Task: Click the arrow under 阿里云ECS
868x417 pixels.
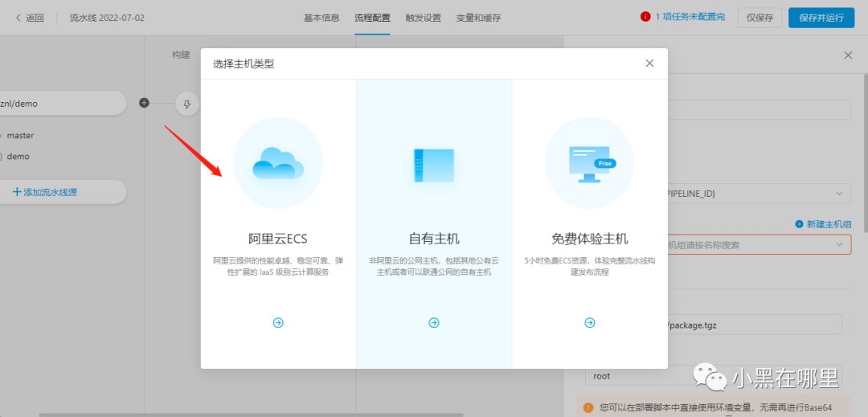Action: click(278, 322)
